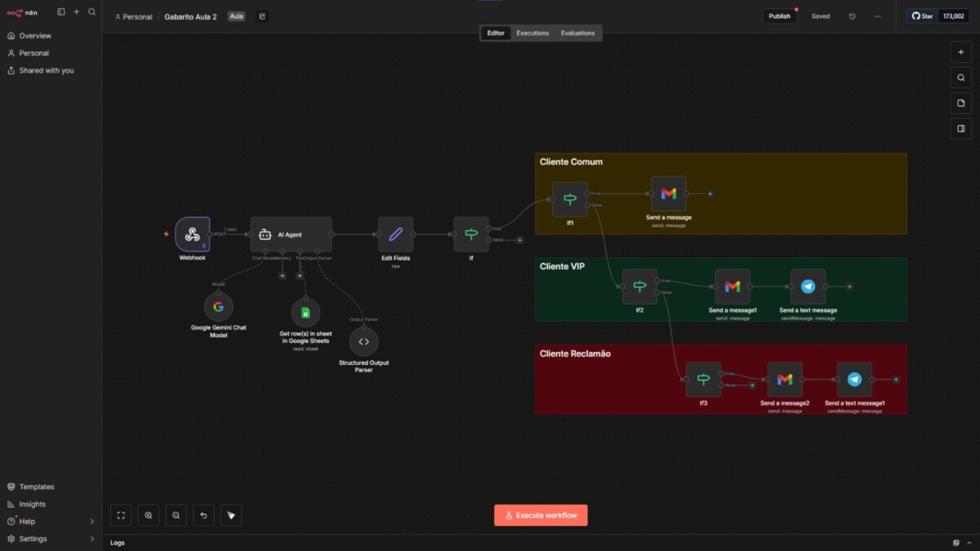This screenshot has height=551, width=980.
Task: Switch to the Executions tab
Action: [532, 33]
